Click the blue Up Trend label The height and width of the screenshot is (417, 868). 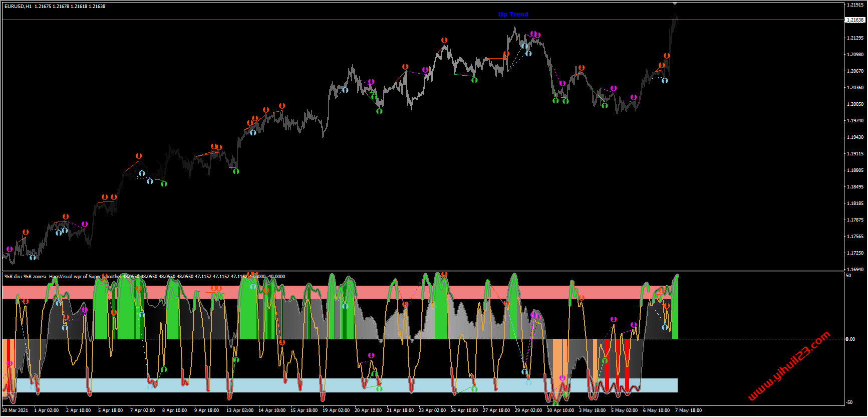tap(513, 15)
